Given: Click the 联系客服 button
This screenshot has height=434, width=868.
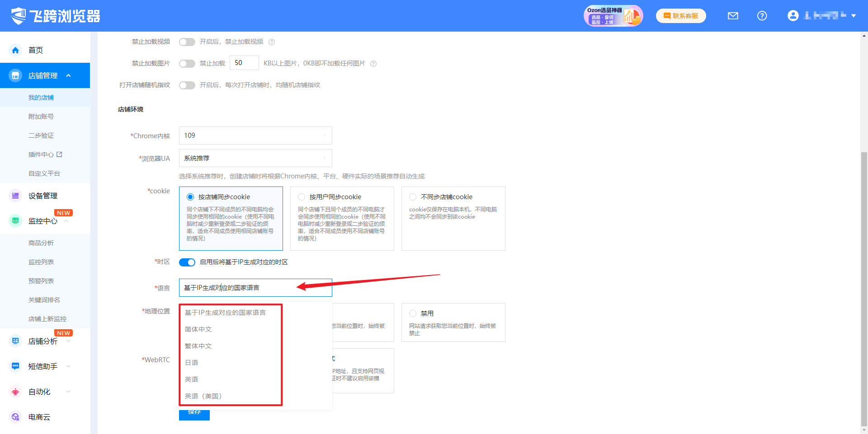Looking at the screenshot, I should pos(681,16).
